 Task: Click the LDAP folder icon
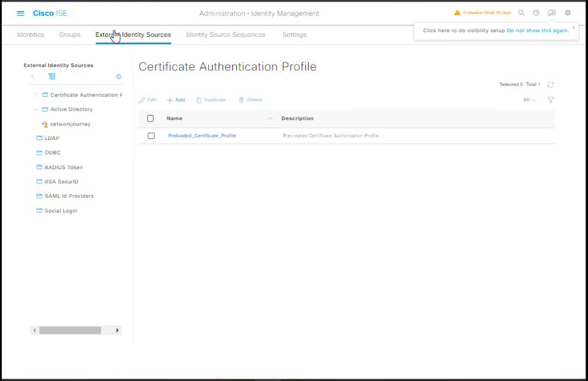point(39,138)
